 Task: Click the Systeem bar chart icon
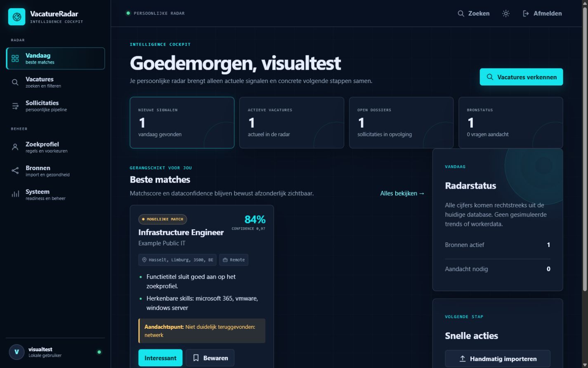(x=15, y=194)
